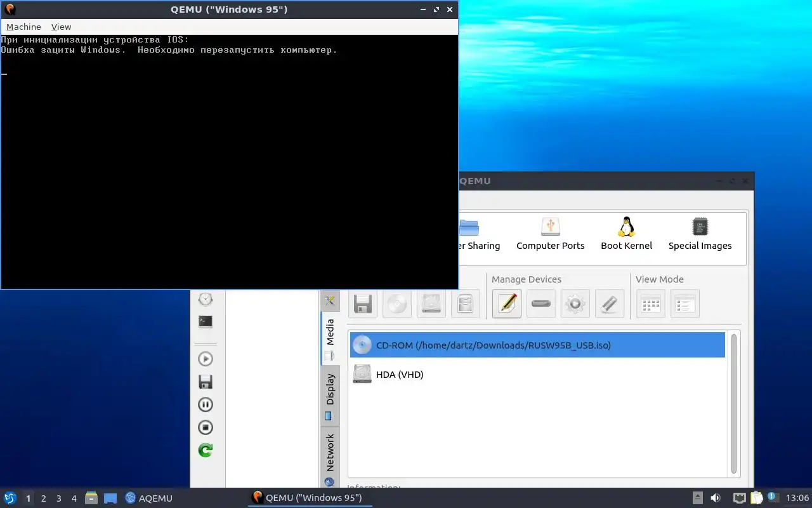Switch to workspace 3
Viewport: 812px width, 508px height.
pyautogui.click(x=58, y=498)
